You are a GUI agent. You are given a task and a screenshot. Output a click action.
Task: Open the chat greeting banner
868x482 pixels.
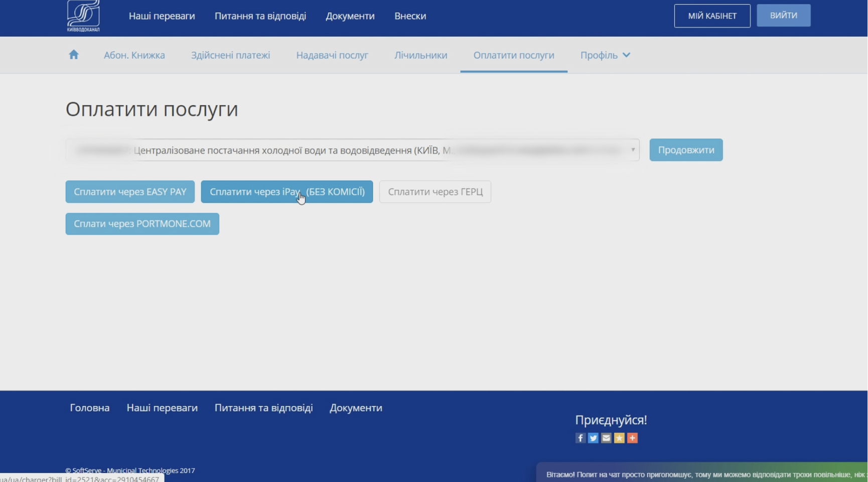point(702,472)
